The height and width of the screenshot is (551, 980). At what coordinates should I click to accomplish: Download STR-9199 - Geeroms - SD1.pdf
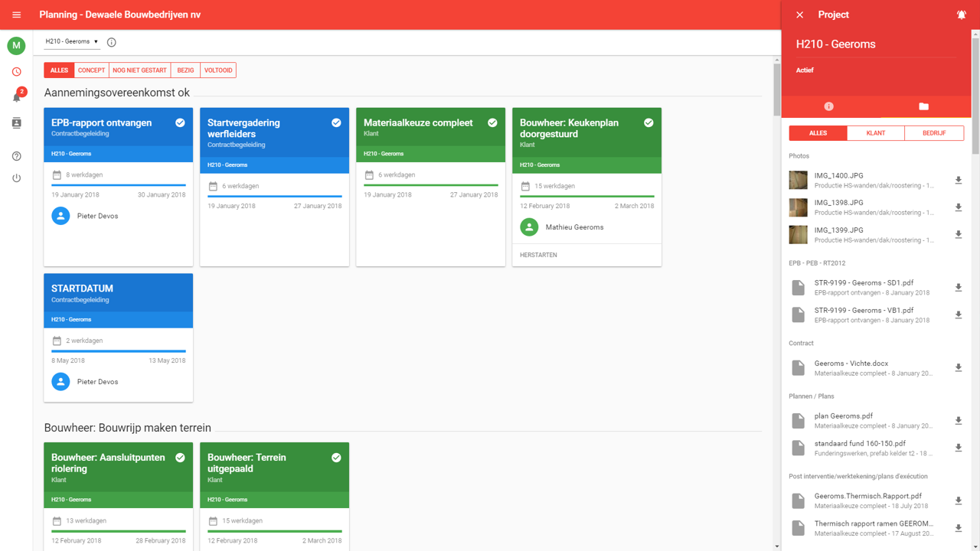pos(958,288)
